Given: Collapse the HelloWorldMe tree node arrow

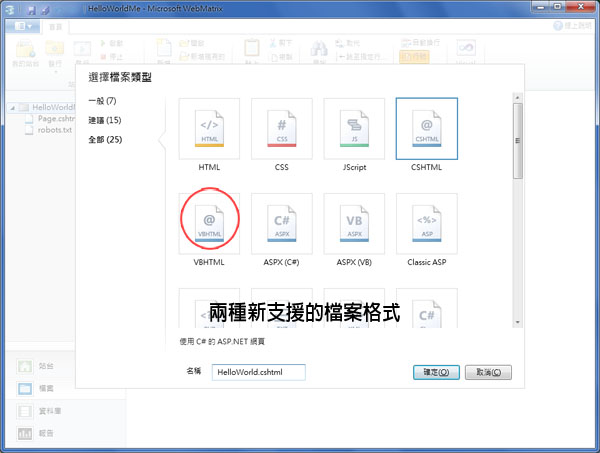Looking at the screenshot, I should pyautogui.click(x=12, y=108).
